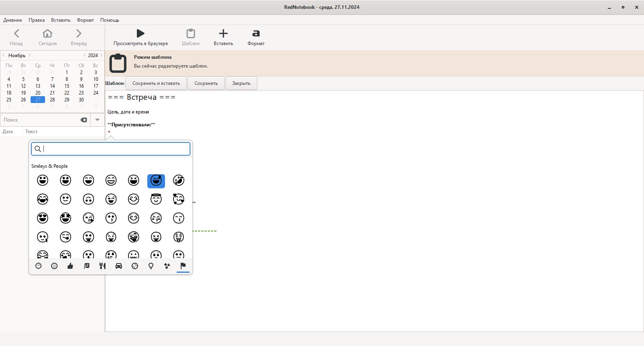
Task: Switch to flags emoji tab
Action: coord(183,266)
